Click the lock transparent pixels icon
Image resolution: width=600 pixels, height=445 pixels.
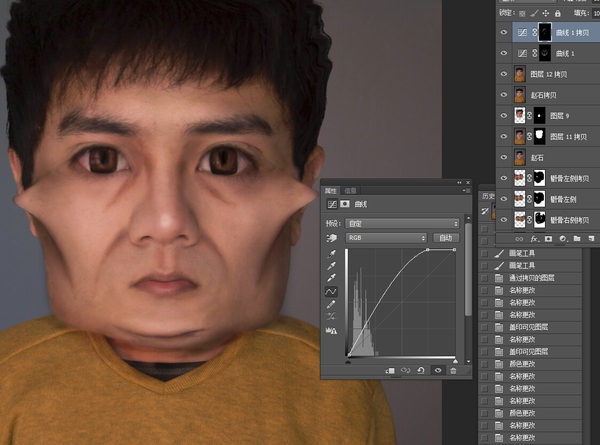point(522,14)
